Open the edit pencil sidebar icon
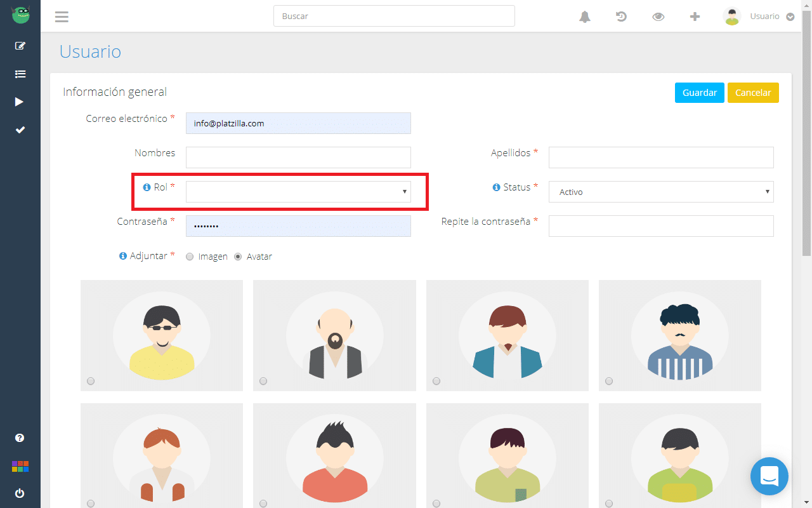Image resolution: width=812 pixels, height=508 pixels. click(x=20, y=46)
